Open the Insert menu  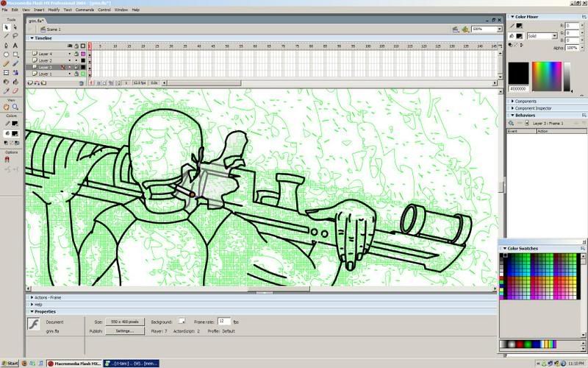click(39, 10)
